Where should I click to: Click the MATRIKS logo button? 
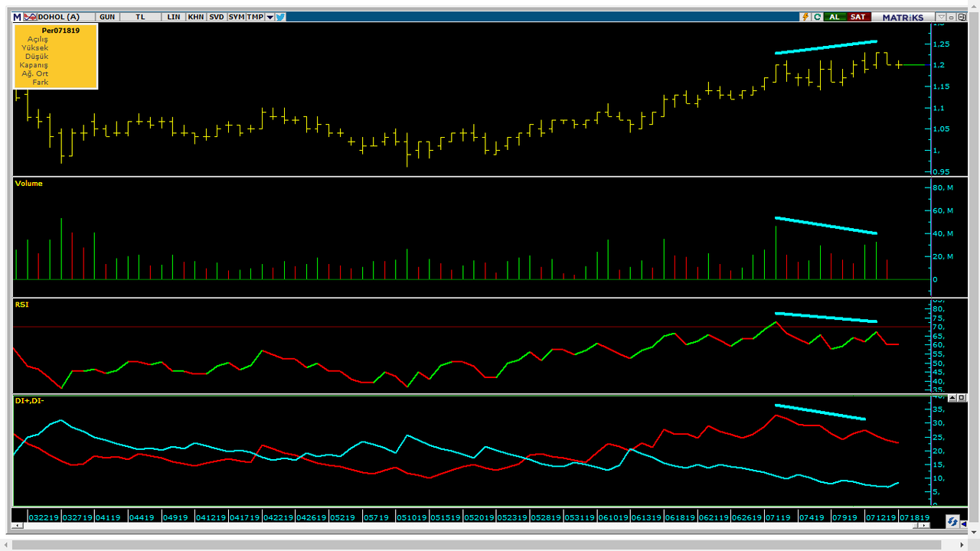coord(903,17)
